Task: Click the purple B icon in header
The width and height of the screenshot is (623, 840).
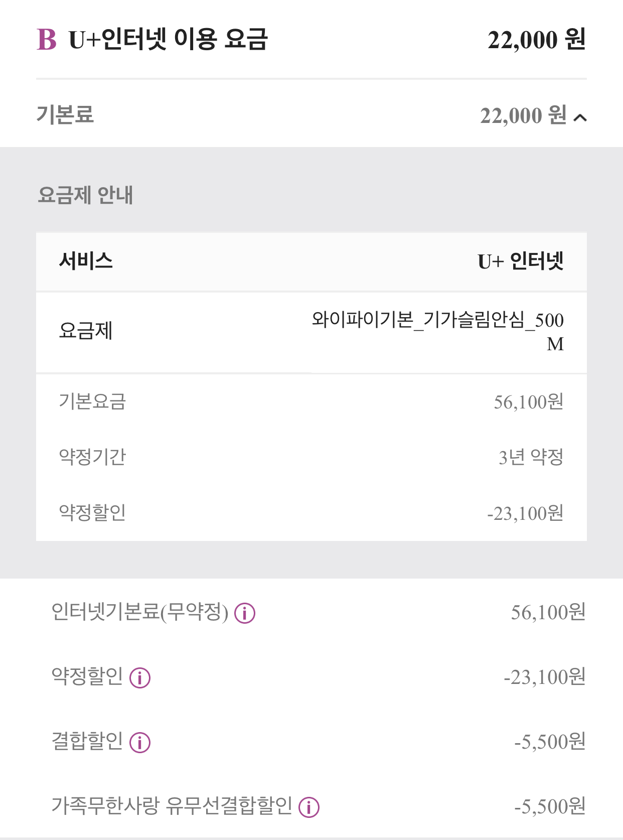Action: point(47,40)
